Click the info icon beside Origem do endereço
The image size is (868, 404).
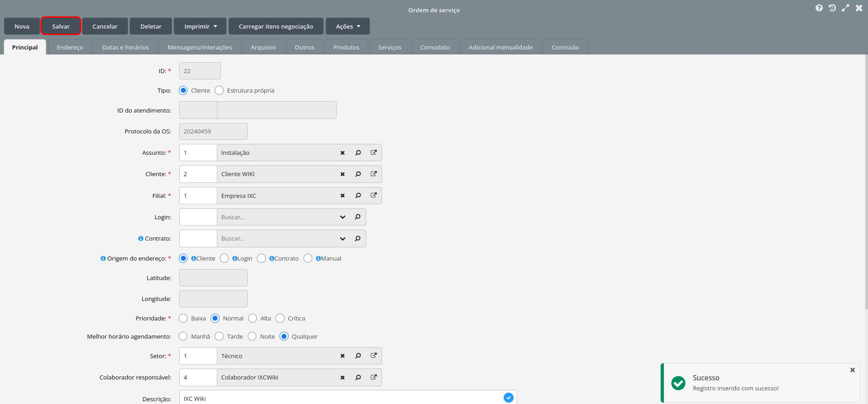coord(103,258)
